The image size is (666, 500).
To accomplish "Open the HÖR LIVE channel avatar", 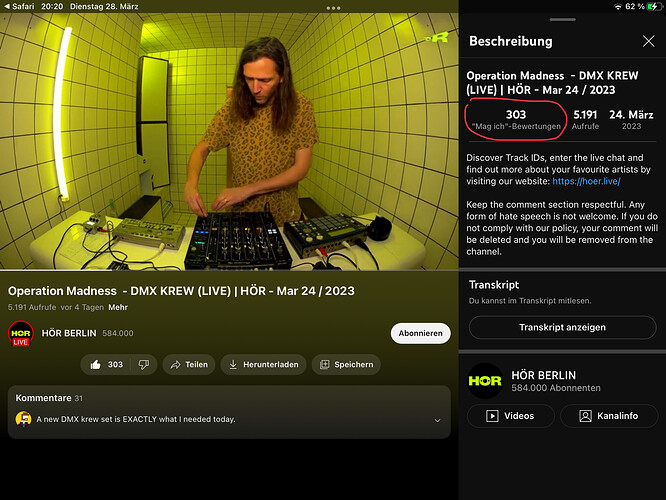I will 20,334.
